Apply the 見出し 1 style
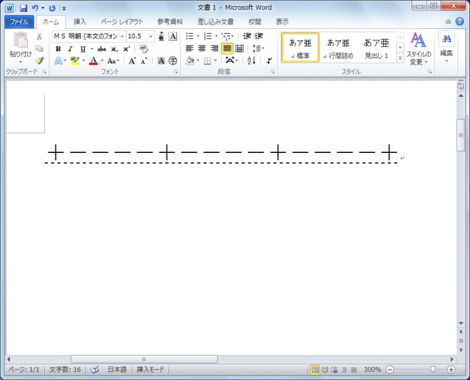470x380 pixels. pyautogui.click(x=376, y=48)
